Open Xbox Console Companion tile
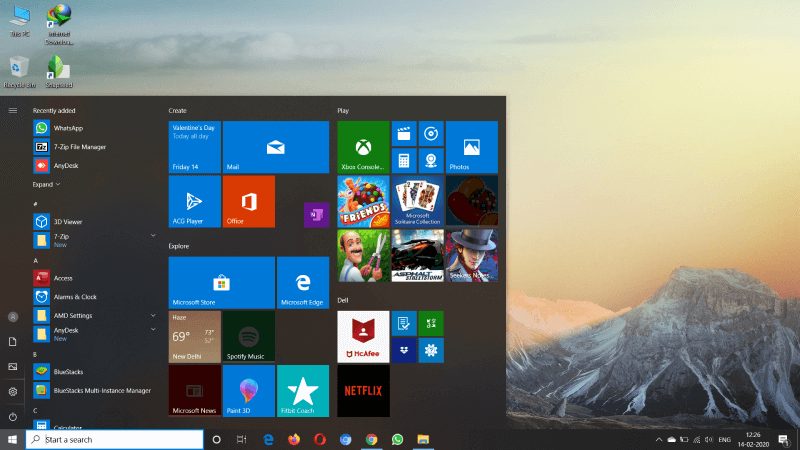Image resolution: width=800 pixels, height=450 pixels. pyautogui.click(x=363, y=147)
